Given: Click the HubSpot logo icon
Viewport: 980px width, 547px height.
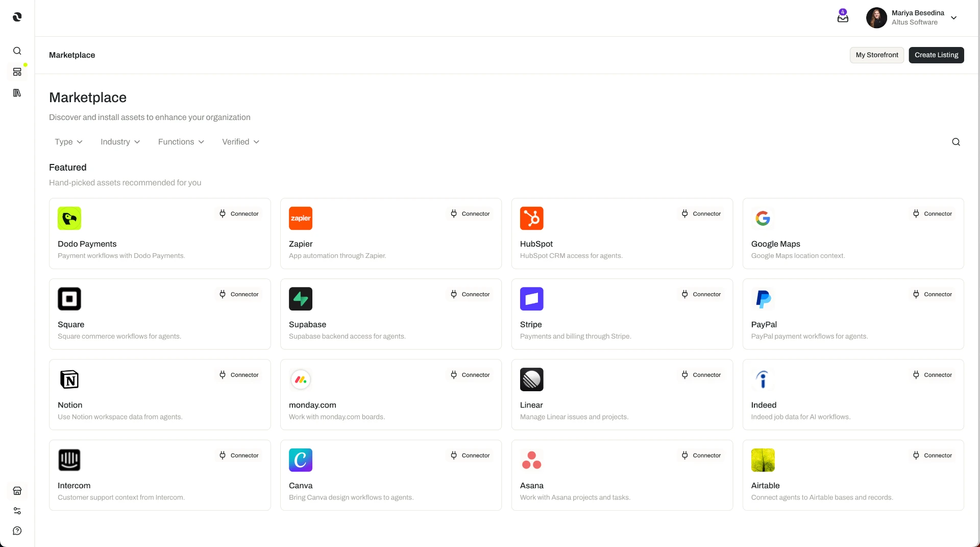Looking at the screenshot, I should click(x=532, y=219).
